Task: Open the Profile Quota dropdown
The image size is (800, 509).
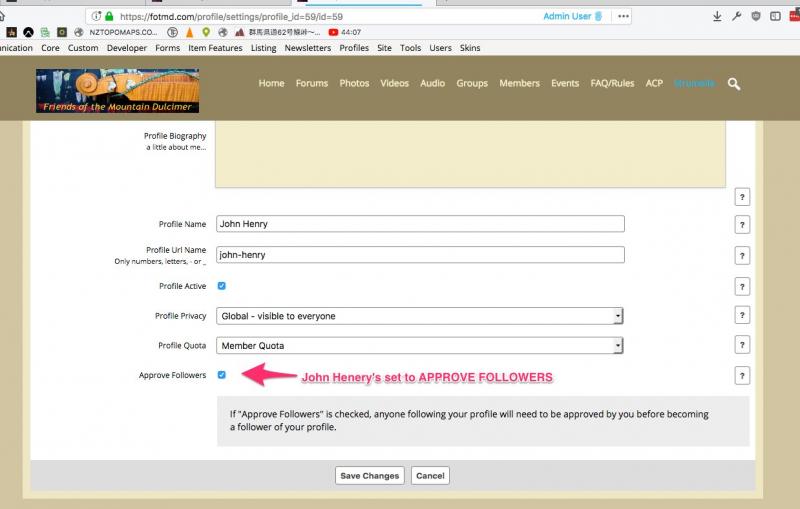Action: (420, 346)
